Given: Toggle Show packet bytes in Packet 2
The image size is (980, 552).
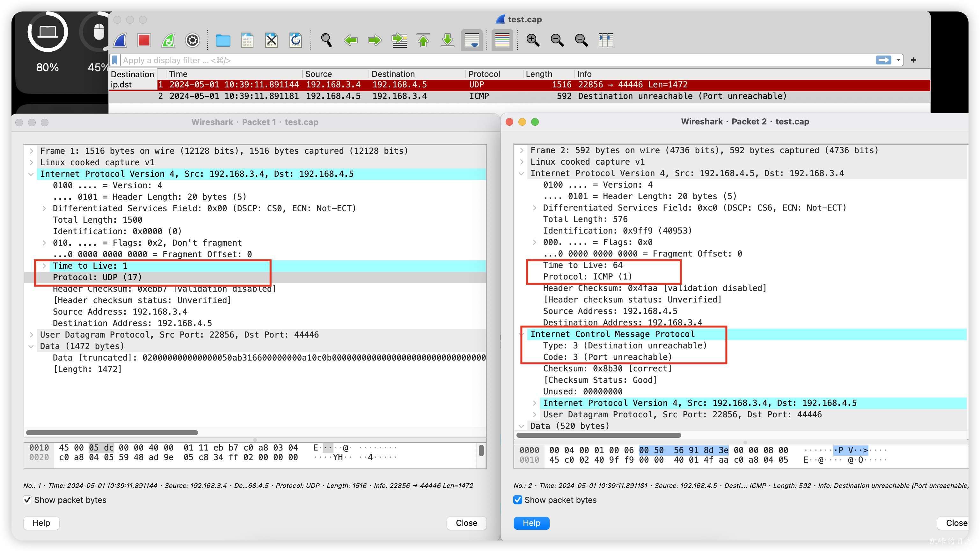Looking at the screenshot, I should tap(518, 500).
